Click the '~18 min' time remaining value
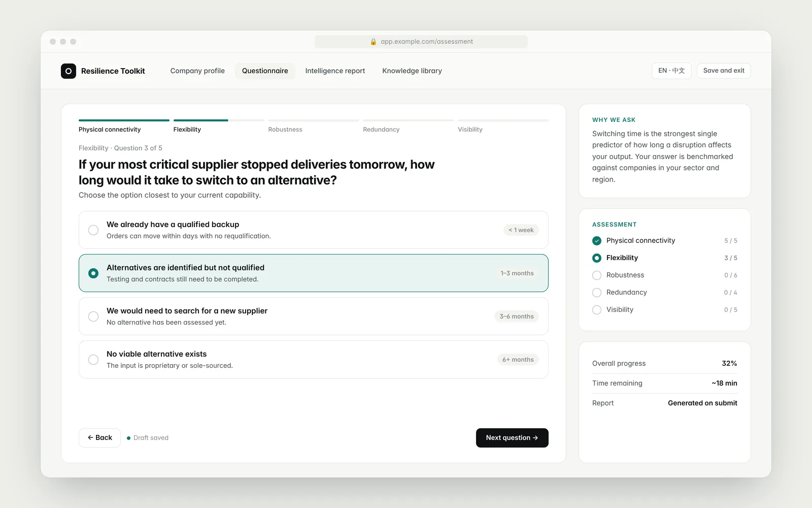This screenshot has width=812, height=508. click(x=724, y=383)
